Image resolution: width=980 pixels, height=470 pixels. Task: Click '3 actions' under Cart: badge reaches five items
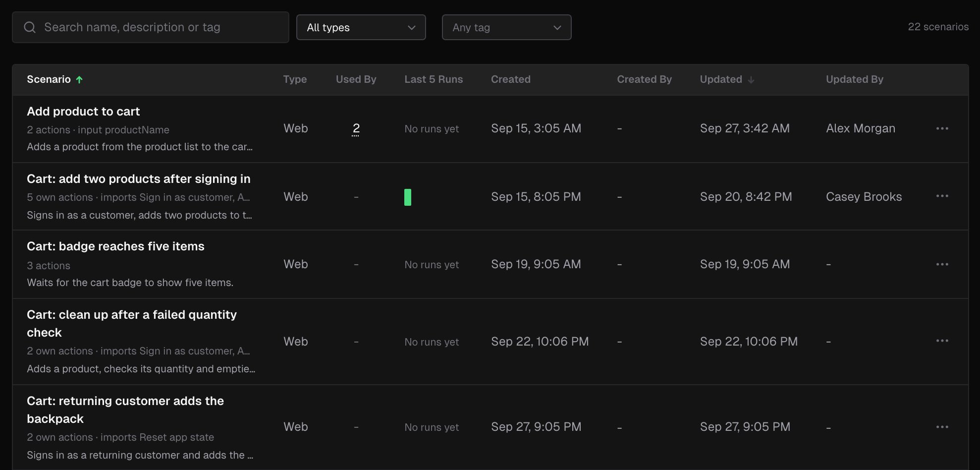pos(49,266)
